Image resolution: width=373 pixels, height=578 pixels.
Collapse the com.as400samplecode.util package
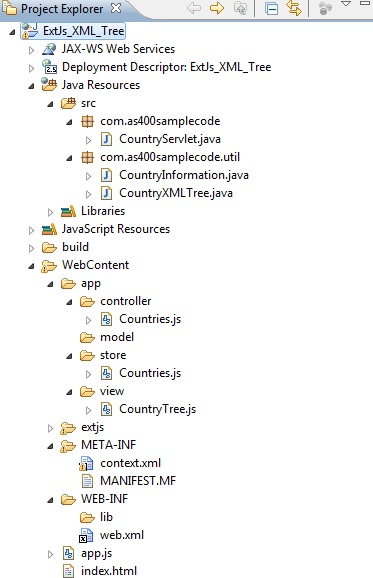pos(69,159)
